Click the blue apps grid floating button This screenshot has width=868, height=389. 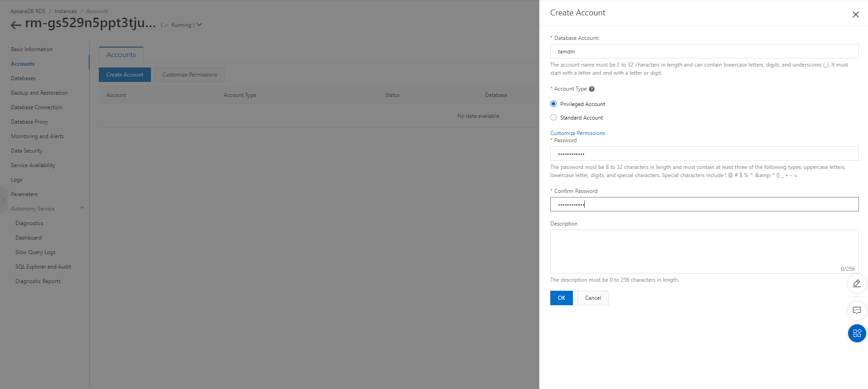click(x=856, y=333)
